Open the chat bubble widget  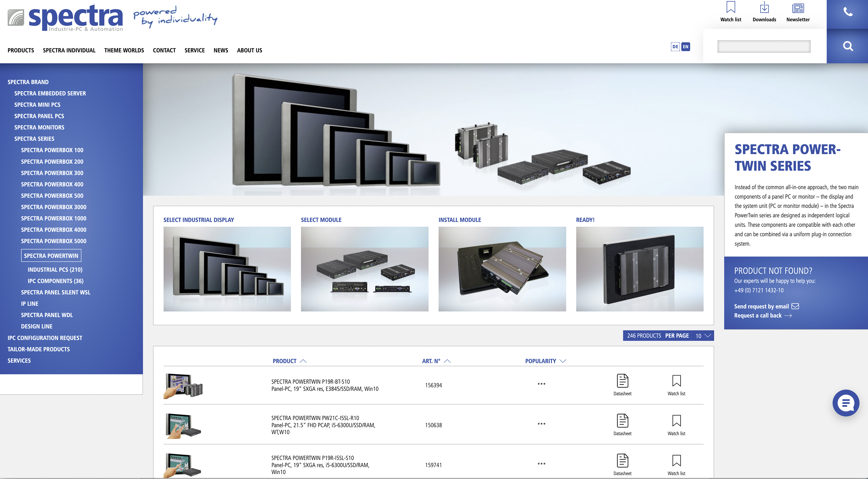(846, 403)
